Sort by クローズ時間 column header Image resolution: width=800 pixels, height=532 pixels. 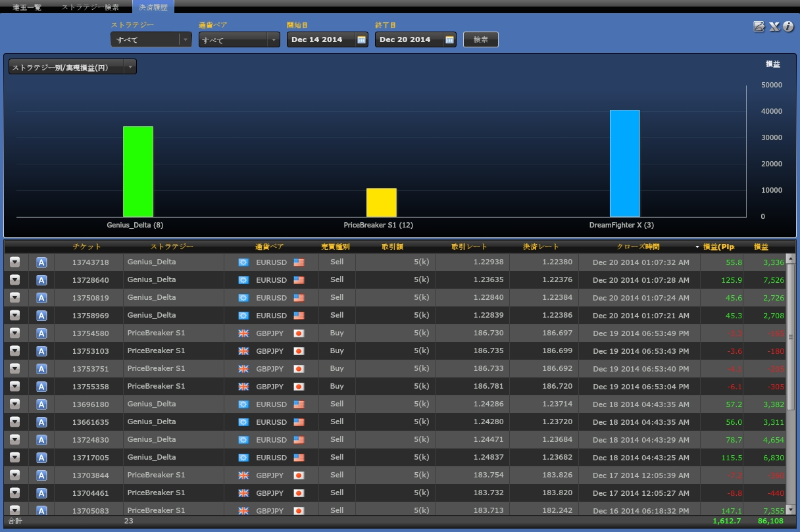pos(638,247)
